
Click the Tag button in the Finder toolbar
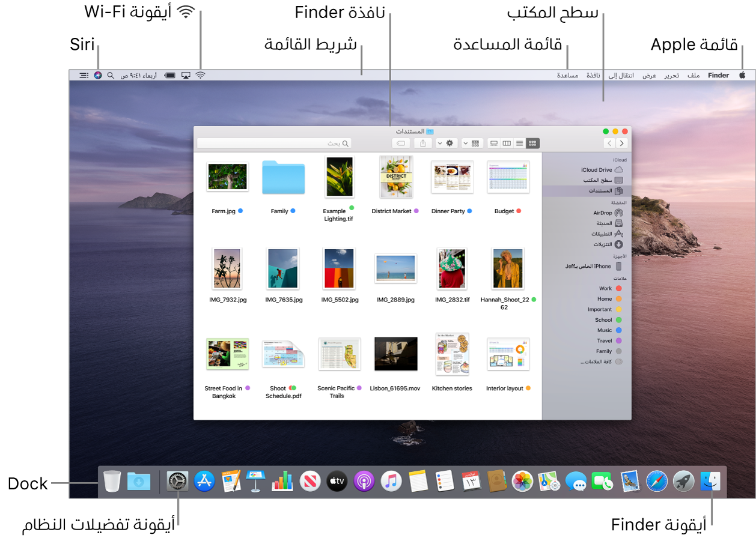click(x=400, y=143)
